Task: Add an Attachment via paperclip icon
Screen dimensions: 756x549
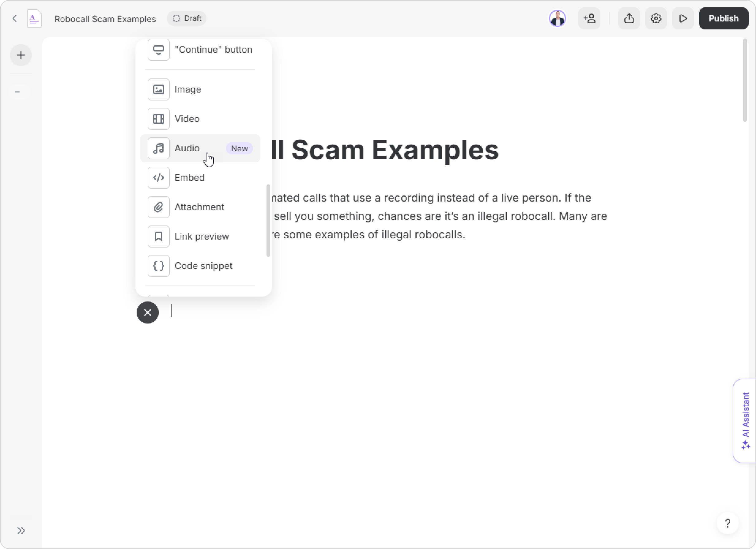Action: tap(159, 207)
